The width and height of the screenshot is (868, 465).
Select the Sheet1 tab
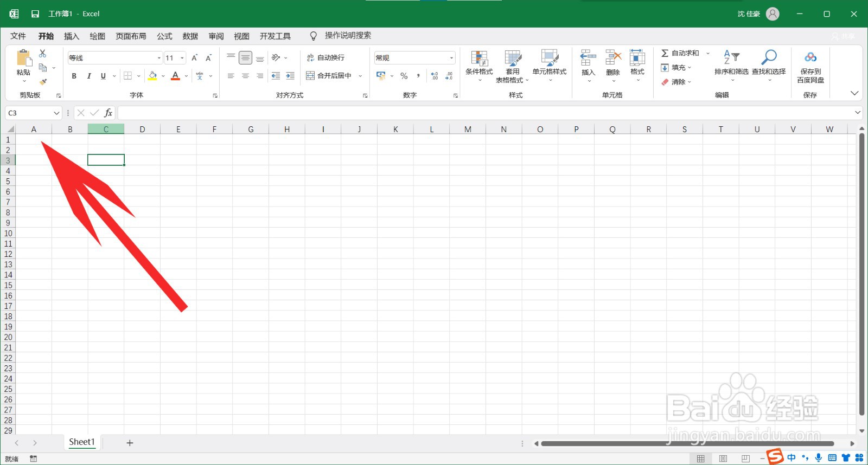pyautogui.click(x=82, y=442)
